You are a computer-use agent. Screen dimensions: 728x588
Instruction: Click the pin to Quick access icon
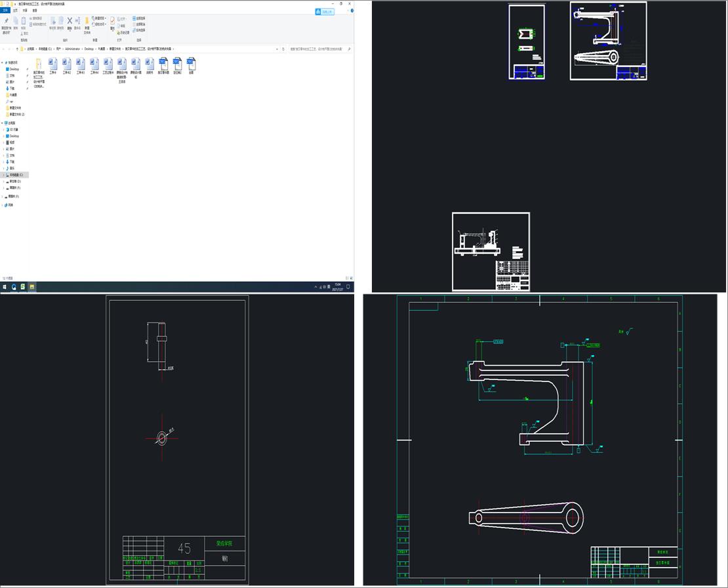tap(6, 21)
